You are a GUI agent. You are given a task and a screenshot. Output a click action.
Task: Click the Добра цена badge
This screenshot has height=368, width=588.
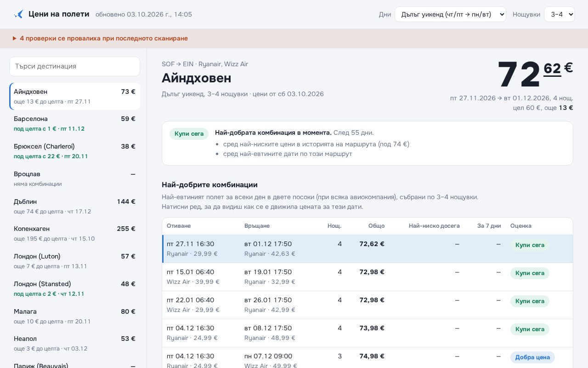[532, 357]
